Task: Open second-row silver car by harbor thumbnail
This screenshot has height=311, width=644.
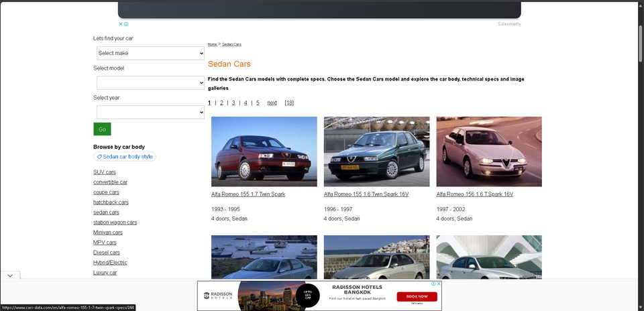Action: click(x=264, y=257)
